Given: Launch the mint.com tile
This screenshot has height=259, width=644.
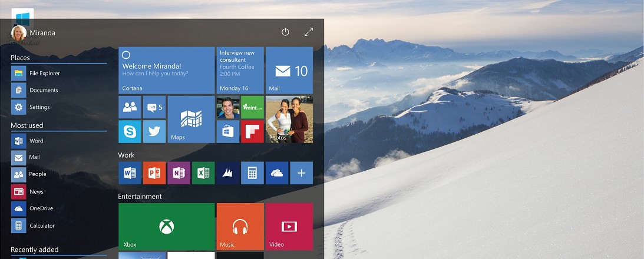Looking at the screenshot, I should pyautogui.click(x=252, y=107).
